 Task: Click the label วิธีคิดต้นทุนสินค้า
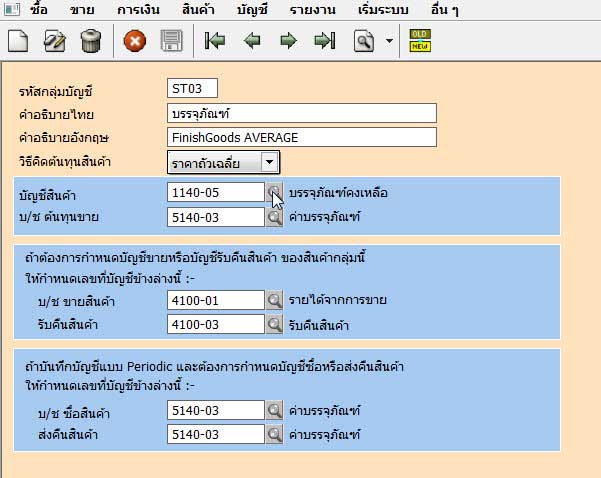point(65,161)
